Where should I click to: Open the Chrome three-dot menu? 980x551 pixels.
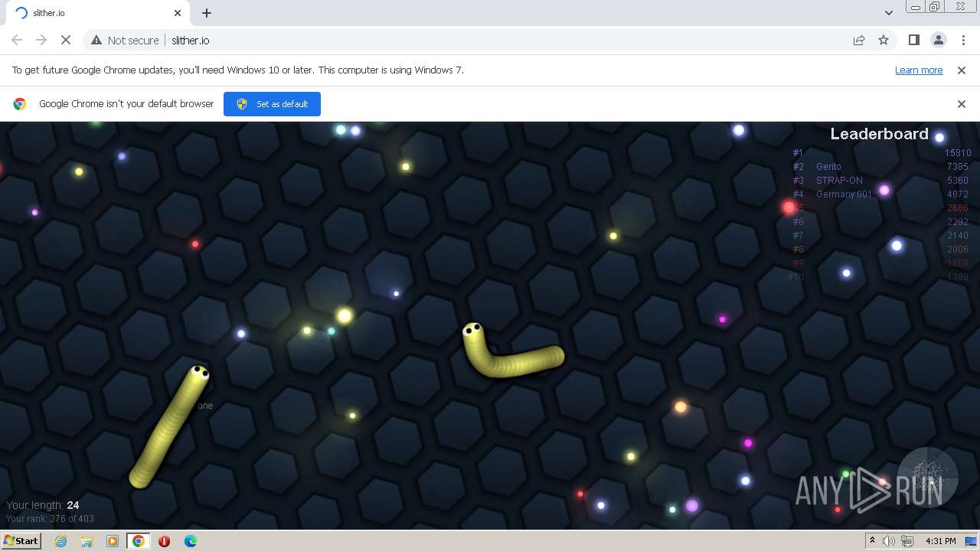click(962, 40)
